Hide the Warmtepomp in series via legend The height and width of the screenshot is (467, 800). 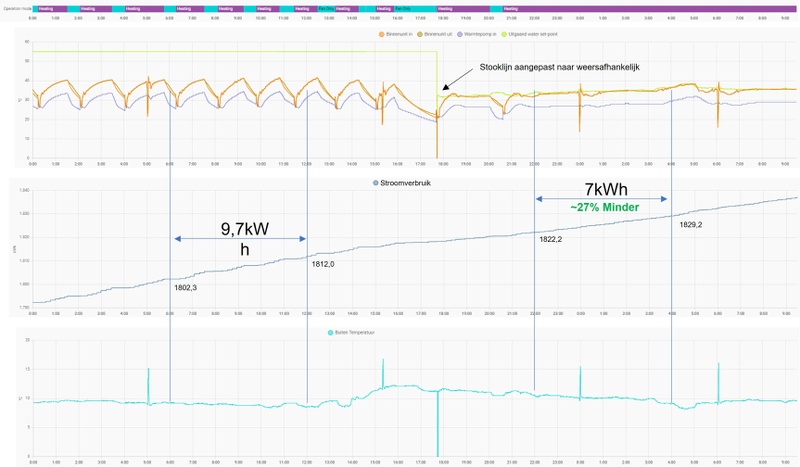[x=477, y=34]
